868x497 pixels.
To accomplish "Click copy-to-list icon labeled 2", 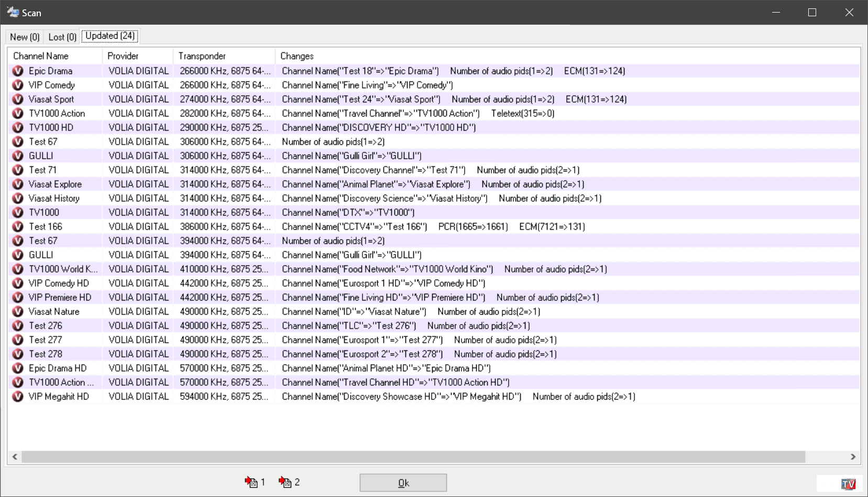I will pyautogui.click(x=285, y=482).
